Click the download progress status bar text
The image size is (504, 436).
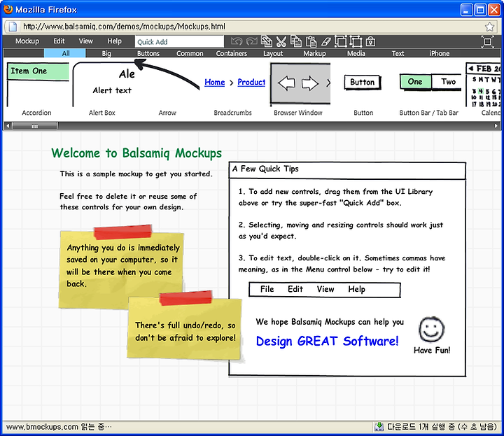[x=442, y=427]
